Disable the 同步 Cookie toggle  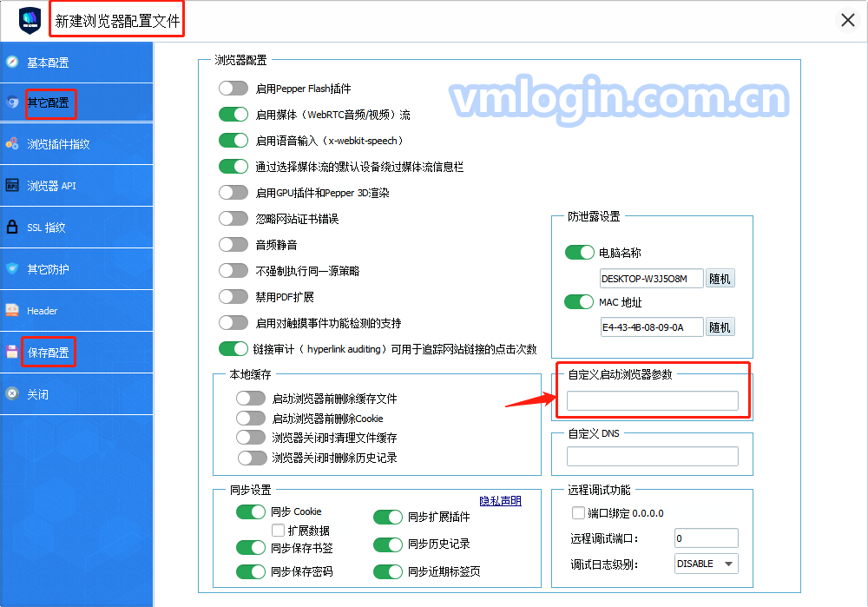(x=251, y=512)
